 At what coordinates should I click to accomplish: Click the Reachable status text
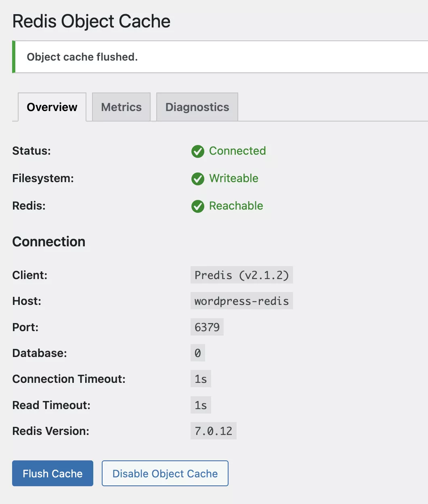pos(236,206)
